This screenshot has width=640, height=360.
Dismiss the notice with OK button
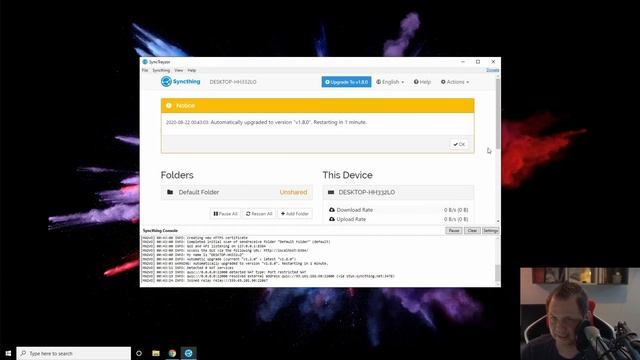point(459,144)
